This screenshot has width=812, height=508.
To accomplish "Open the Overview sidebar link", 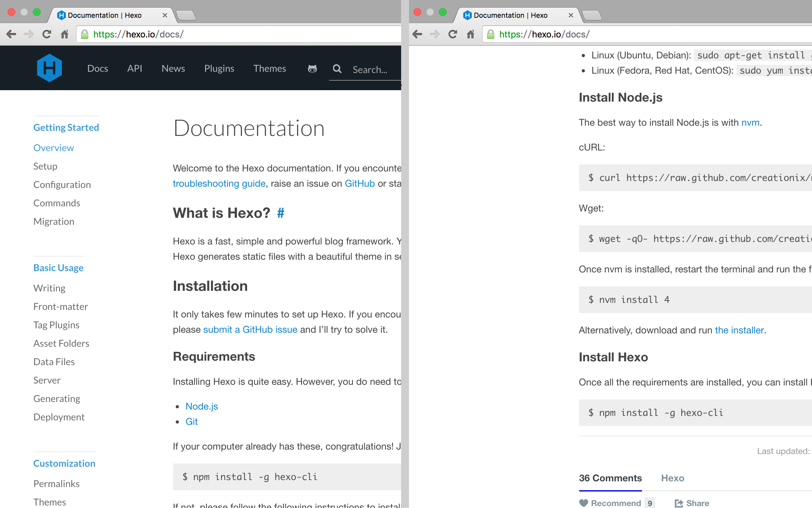I will coord(54,148).
